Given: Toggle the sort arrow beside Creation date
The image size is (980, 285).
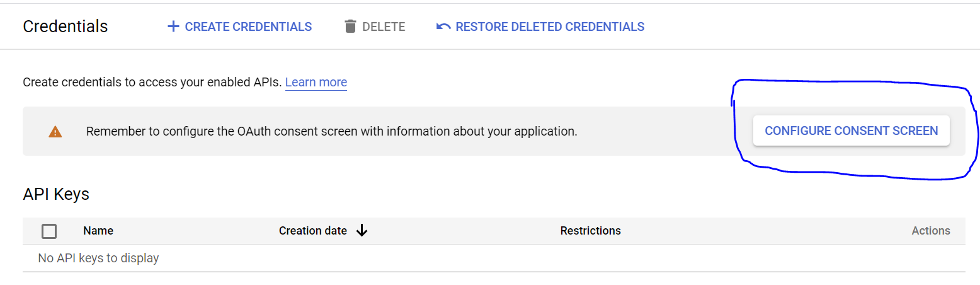Looking at the screenshot, I should (x=362, y=231).
